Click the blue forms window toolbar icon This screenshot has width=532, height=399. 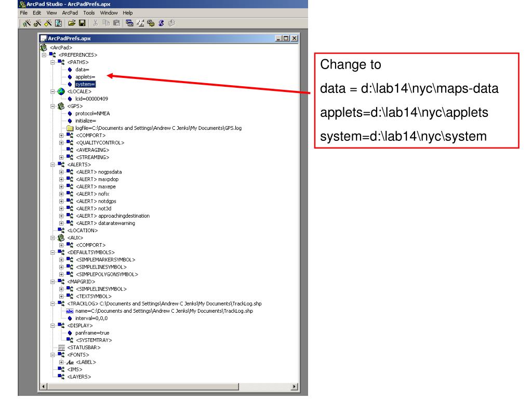129,23
